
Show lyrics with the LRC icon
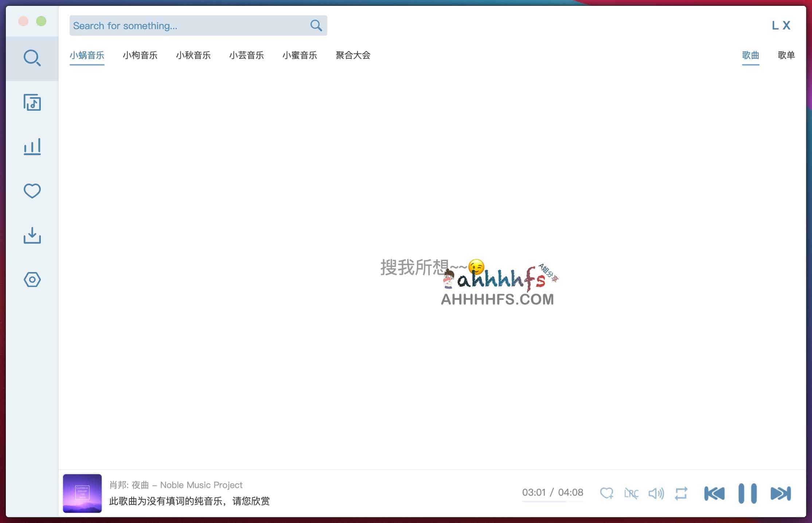pyautogui.click(x=631, y=493)
